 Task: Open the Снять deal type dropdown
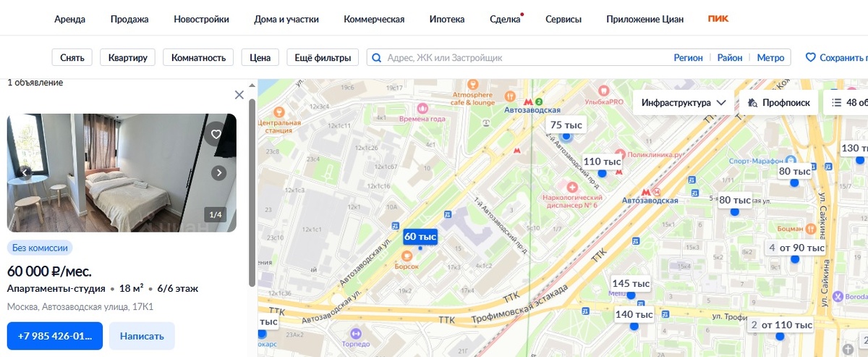pyautogui.click(x=72, y=58)
